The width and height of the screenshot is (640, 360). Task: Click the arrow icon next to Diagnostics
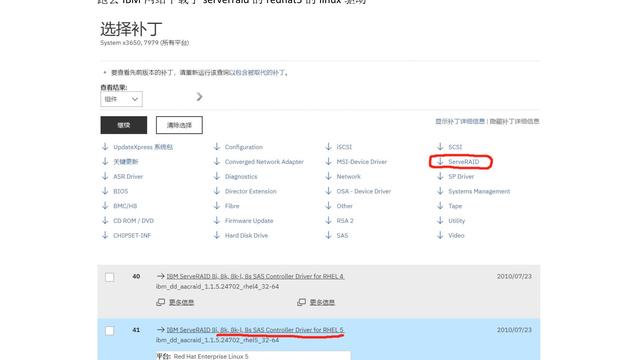click(217, 176)
